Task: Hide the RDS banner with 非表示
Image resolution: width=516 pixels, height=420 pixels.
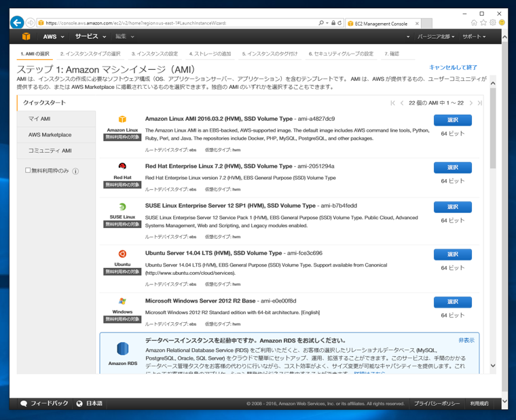Action: point(466,341)
